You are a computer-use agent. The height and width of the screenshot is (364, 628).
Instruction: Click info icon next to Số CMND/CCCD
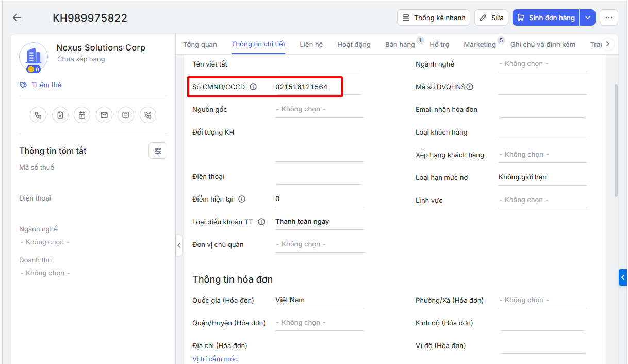[x=253, y=87]
